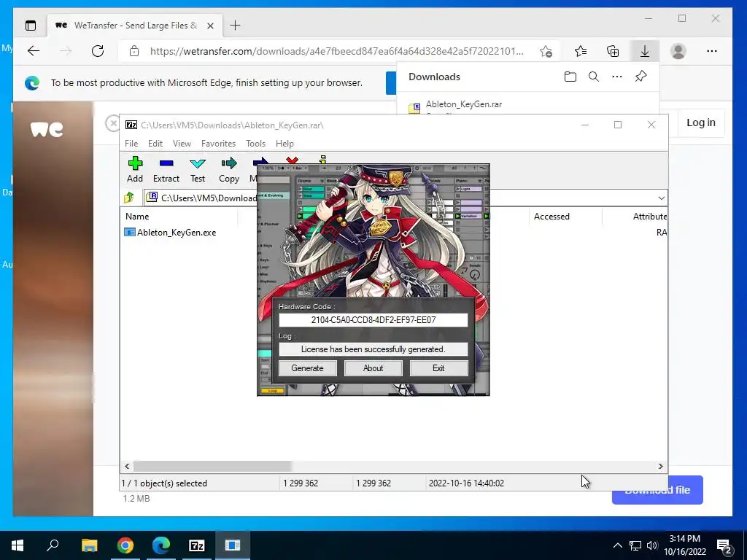Open File Explorer from taskbar
This screenshot has width=747, height=560.
89,545
